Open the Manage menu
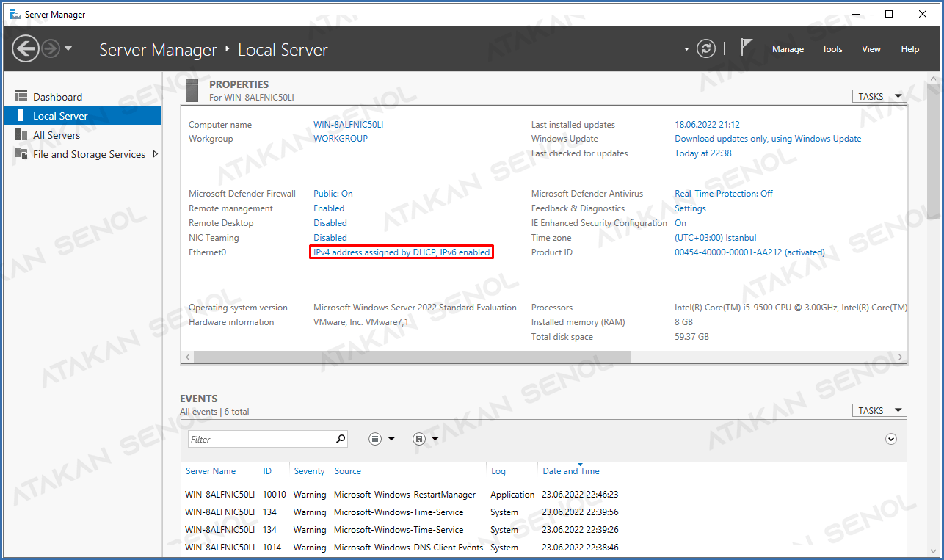This screenshot has width=944, height=560. 788,49
